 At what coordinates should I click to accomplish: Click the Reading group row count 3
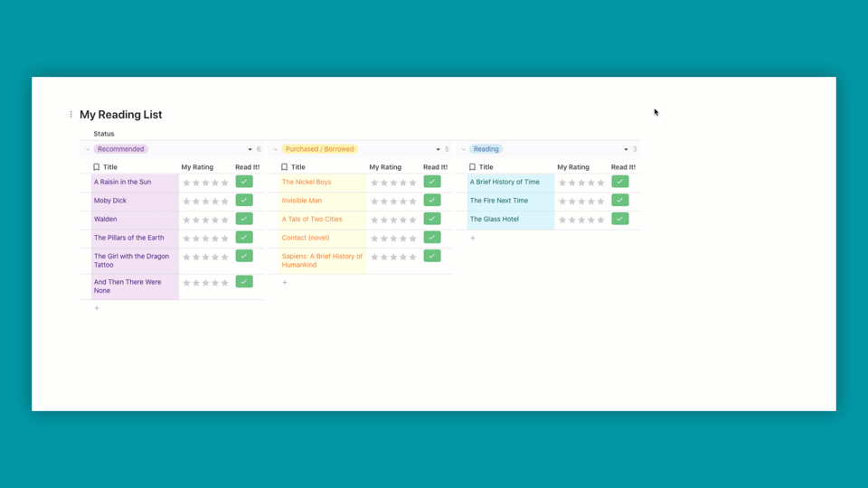coord(635,149)
